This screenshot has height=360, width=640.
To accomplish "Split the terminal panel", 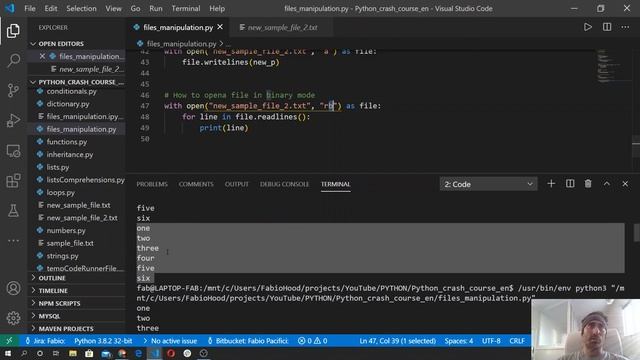I will [570, 184].
